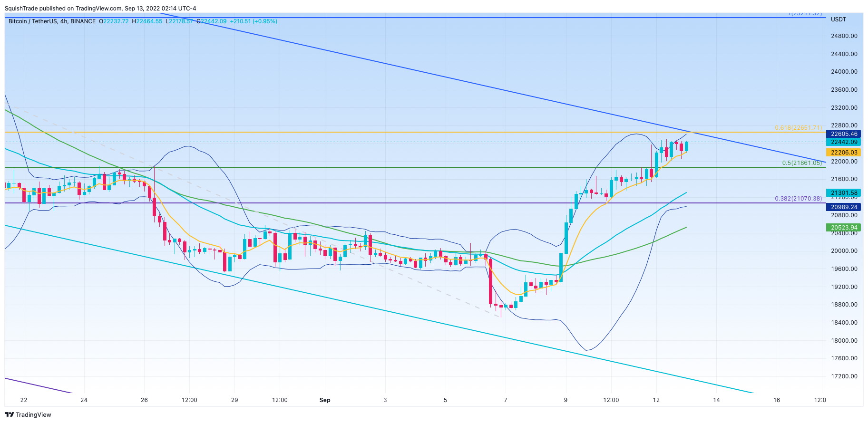Click the high value H22464.55
Image resolution: width=868 pixels, height=423 pixels.
pos(147,21)
